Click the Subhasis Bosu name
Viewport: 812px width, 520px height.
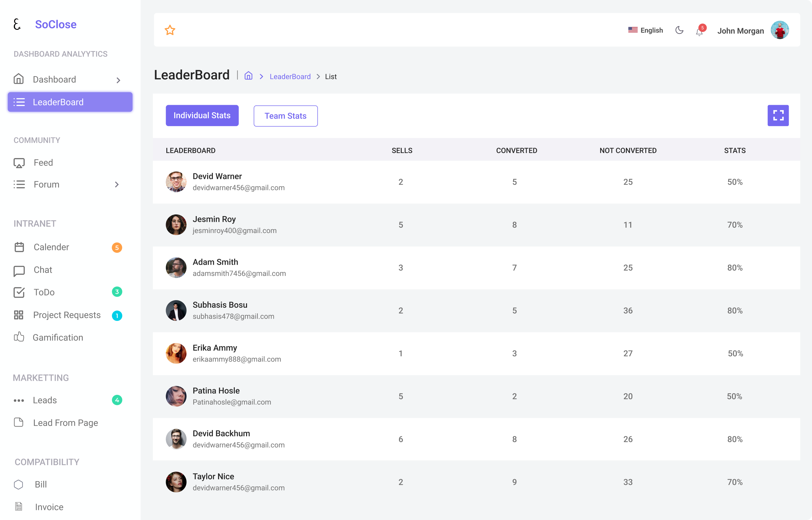pos(220,305)
